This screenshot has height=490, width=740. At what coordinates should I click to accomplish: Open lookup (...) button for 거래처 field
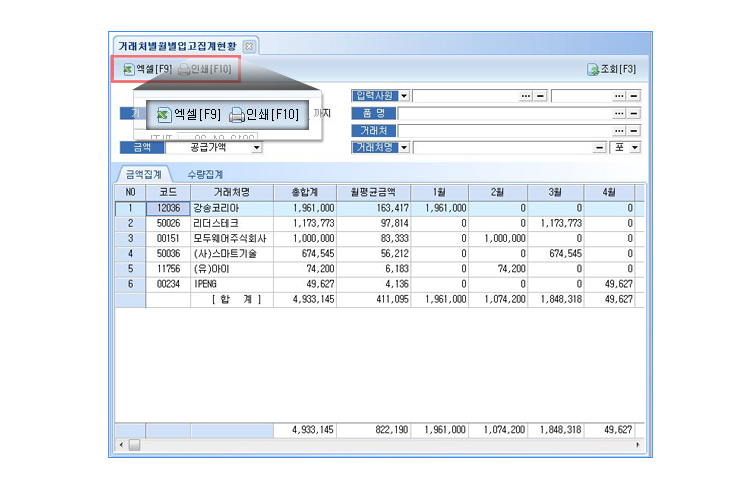coord(620,130)
